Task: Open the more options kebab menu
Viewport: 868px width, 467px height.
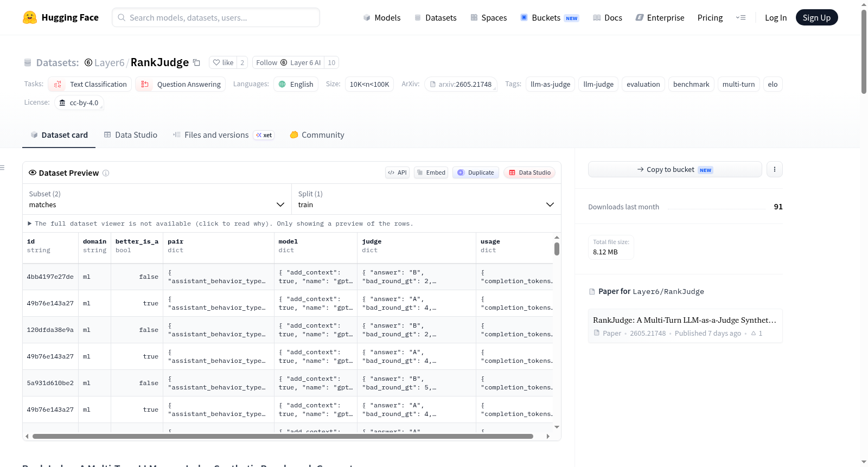Action: coord(775,169)
